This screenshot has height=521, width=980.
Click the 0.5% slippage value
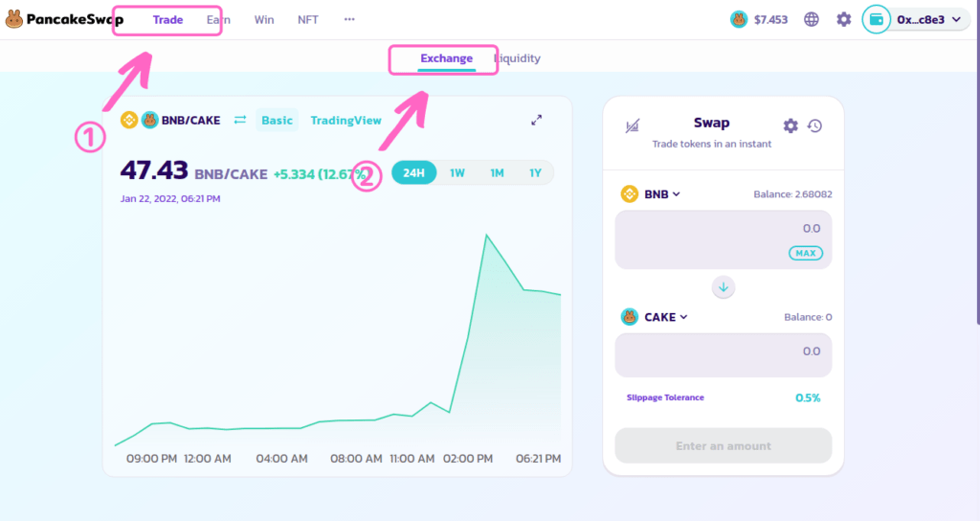tap(808, 397)
